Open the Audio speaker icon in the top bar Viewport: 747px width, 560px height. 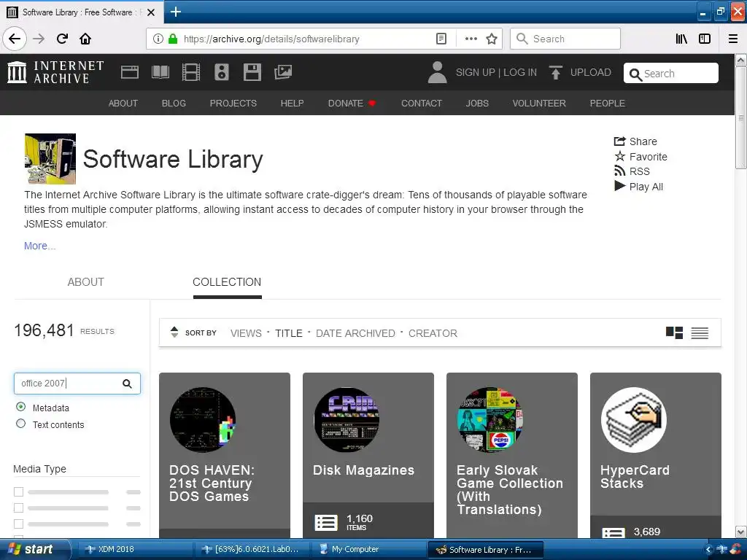pyautogui.click(x=222, y=72)
